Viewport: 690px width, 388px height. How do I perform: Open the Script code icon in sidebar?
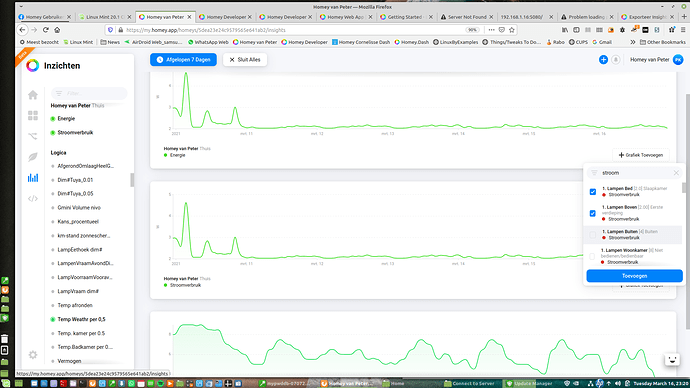click(x=33, y=198)
